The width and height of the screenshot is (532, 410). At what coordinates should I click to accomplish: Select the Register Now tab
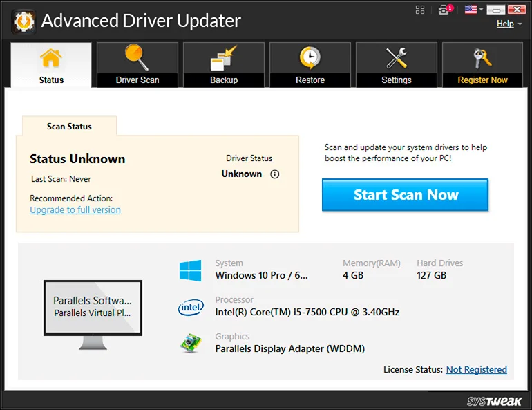point(482,66)
